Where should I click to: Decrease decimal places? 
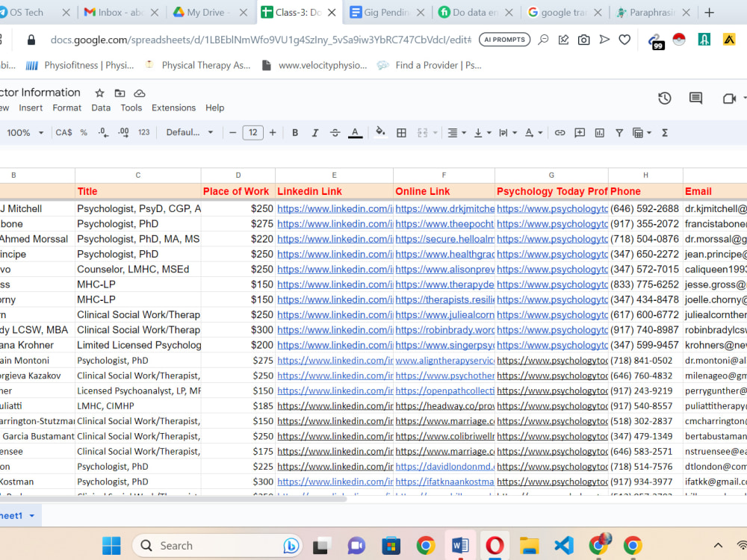click(x=103, y=133)
